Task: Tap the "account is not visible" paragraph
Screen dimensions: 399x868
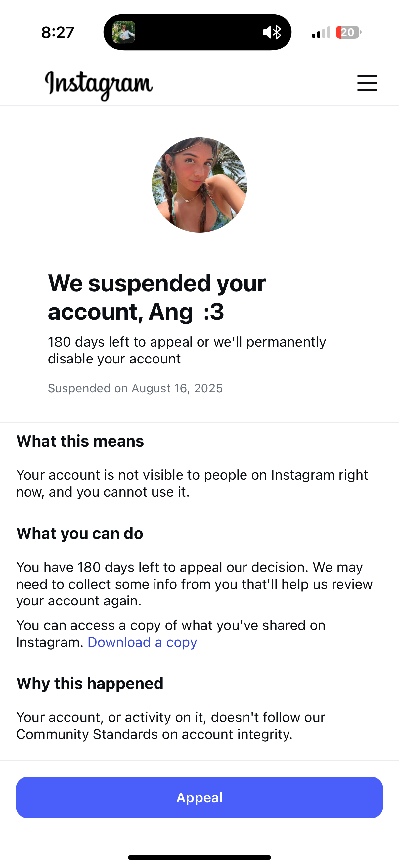Action: (192, 483)
